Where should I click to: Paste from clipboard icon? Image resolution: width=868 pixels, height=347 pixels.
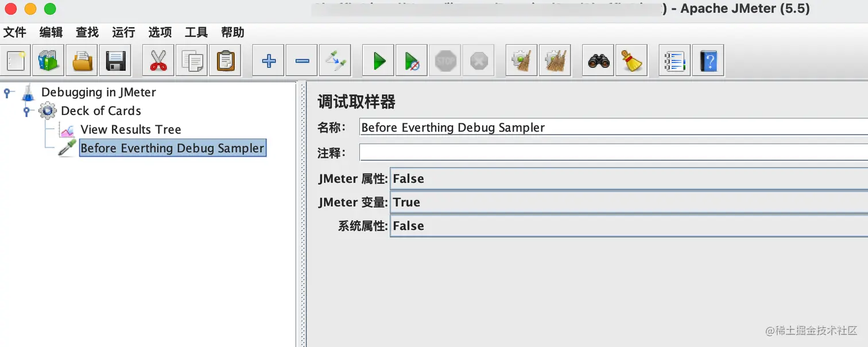coord(225,60)
